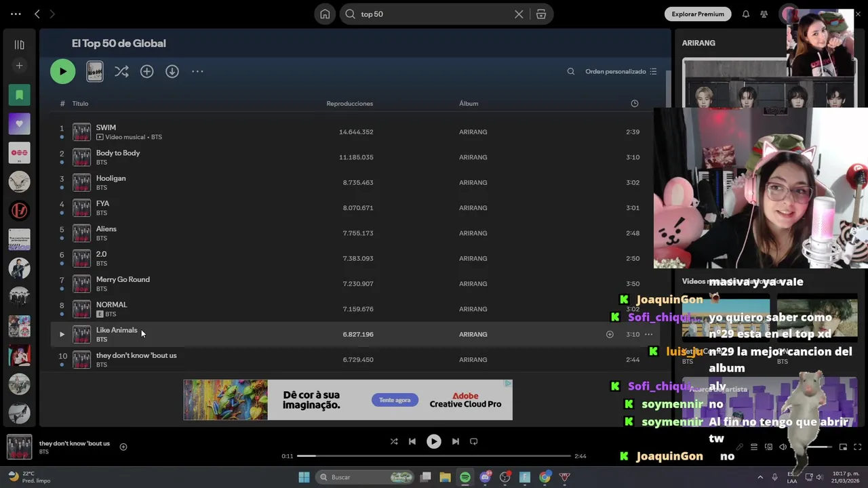Create a new playlist with plus icon
868x488 pixels.
click(x=19, y=66)
